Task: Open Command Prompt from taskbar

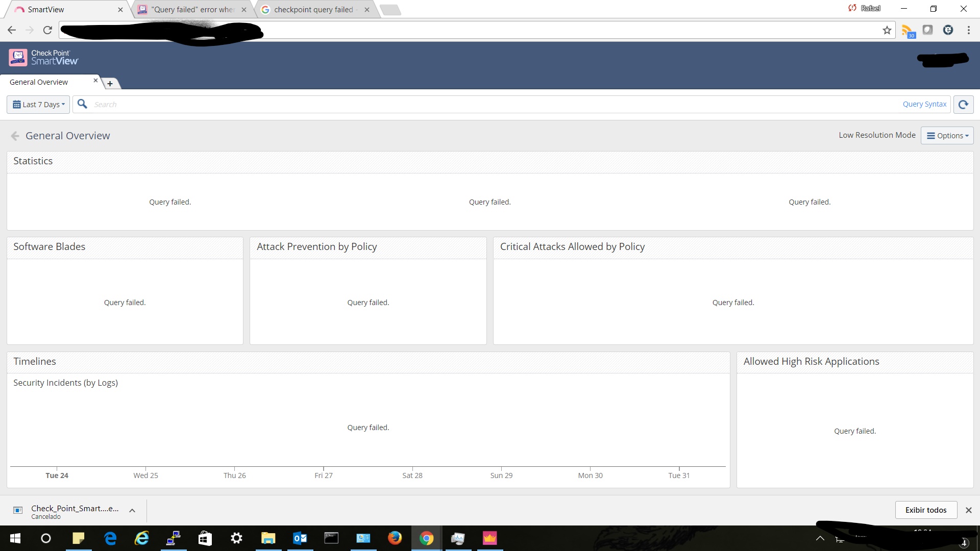Action: (x=331, y=538)
